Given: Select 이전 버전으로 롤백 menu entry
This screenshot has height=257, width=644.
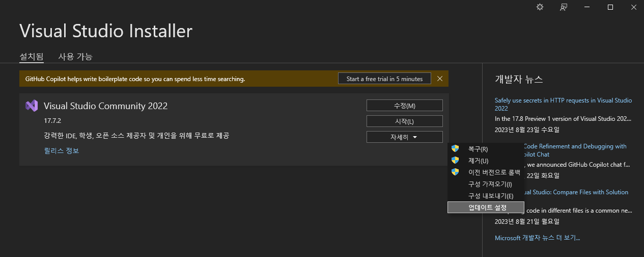Looking at the screenshot, I should 486,172.
